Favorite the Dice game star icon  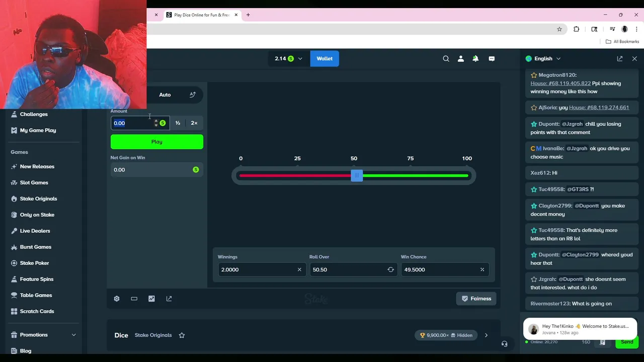(x=182, y=335)
